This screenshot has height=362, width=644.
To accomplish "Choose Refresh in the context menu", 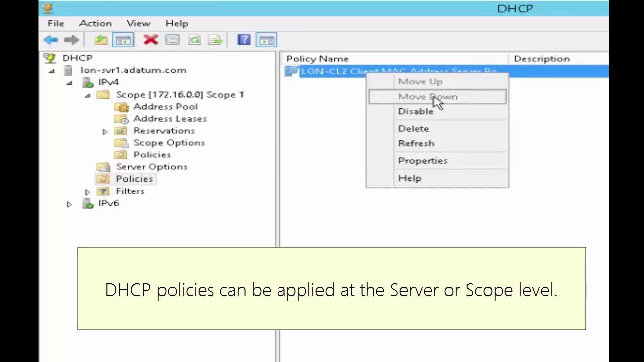I will (x=437, y=143).
